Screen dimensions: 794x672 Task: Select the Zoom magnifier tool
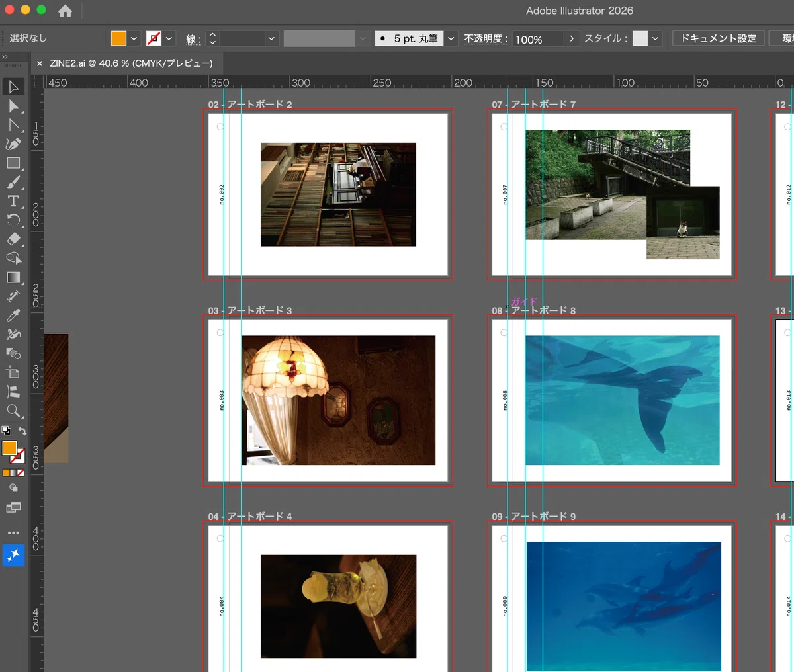pos(13,411)
